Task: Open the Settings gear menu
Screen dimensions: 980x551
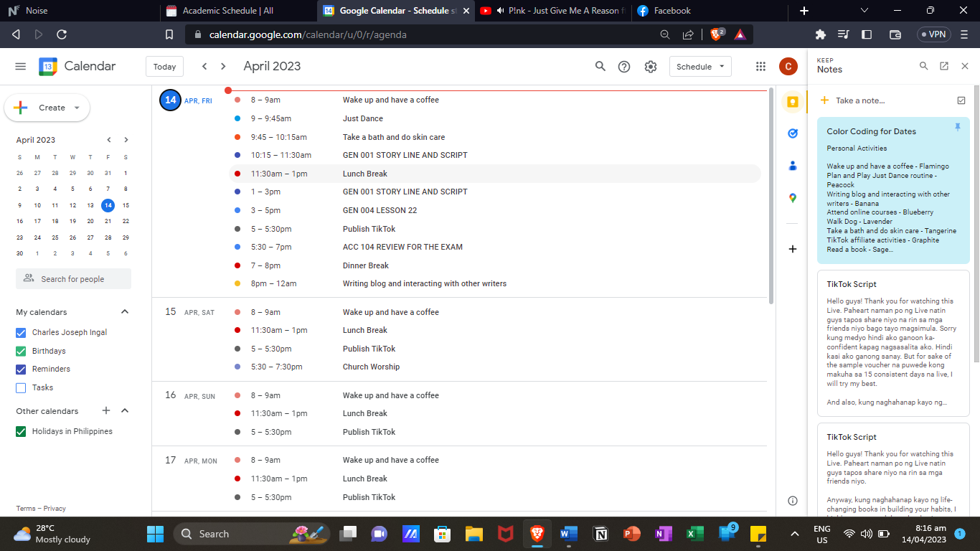Action: (x=651, y=67)
